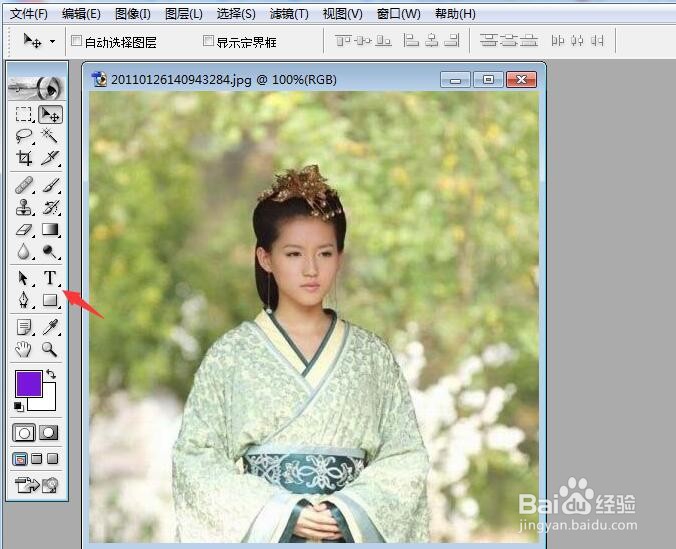
Task: Select the Notes tool
Action: tap(24, 327)
